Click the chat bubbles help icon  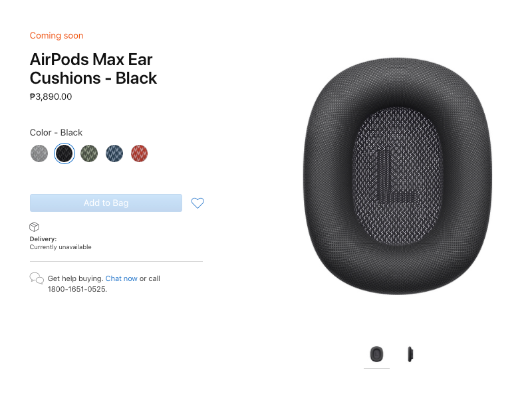pyautogui.click(x=37, y=278)
